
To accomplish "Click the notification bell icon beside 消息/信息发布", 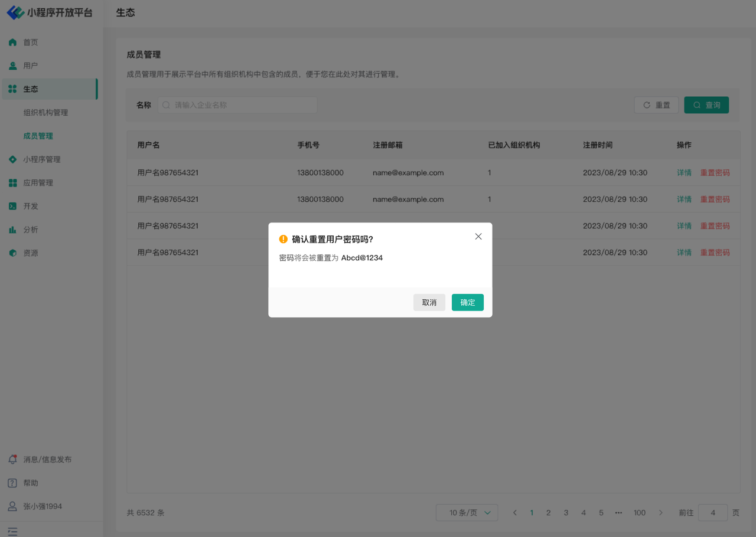I will [12, 459].
